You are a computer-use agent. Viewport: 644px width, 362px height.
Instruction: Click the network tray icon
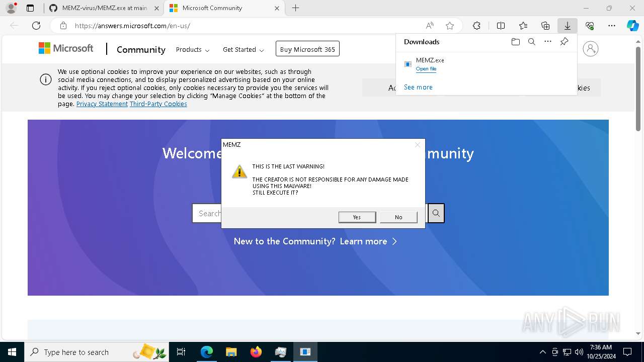pyautogui.click(x=567, y=352)
